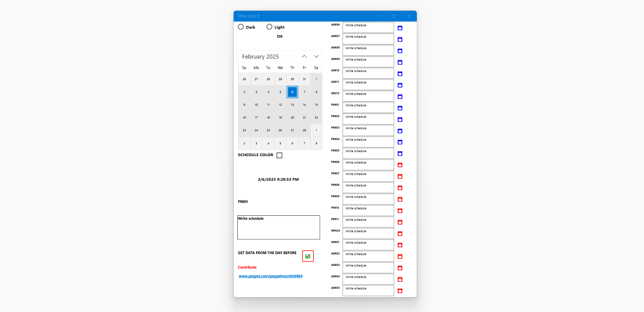Click the red calendar icon beside PM09
The height and width of the screenshot is (312, 644).
pos(400,199)
